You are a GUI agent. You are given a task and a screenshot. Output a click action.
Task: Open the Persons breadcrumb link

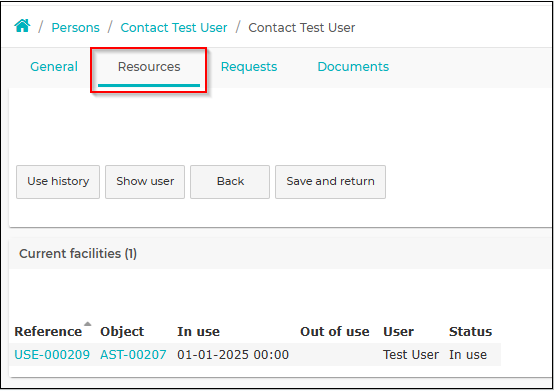75,28
